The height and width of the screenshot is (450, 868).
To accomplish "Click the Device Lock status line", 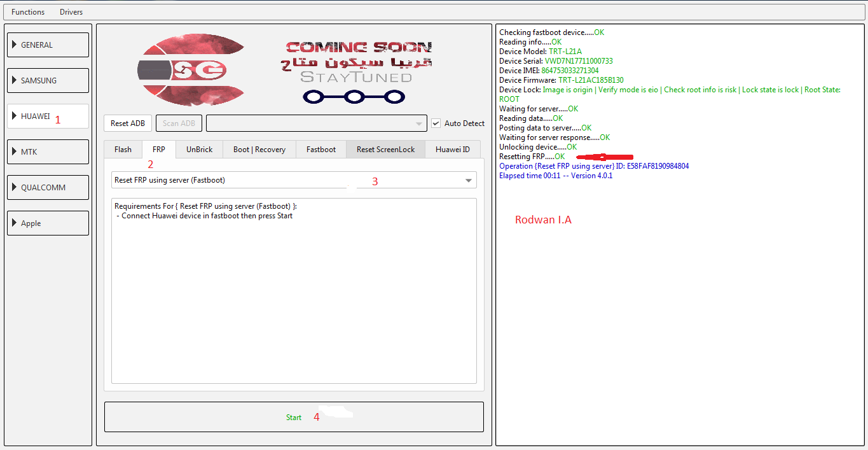I will (670, 94).
